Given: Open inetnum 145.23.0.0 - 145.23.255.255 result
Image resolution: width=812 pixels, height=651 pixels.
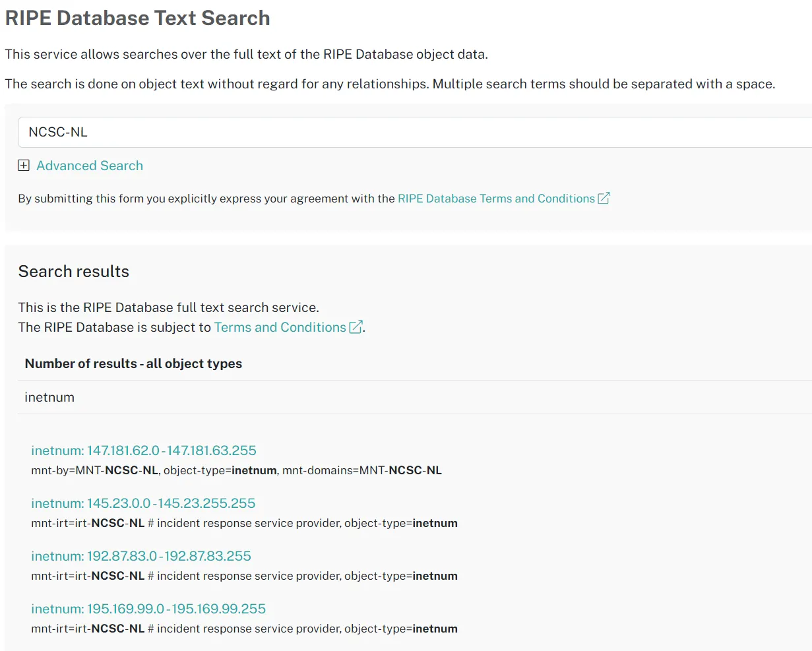Looking at the screenshot, I should [143, 503].
